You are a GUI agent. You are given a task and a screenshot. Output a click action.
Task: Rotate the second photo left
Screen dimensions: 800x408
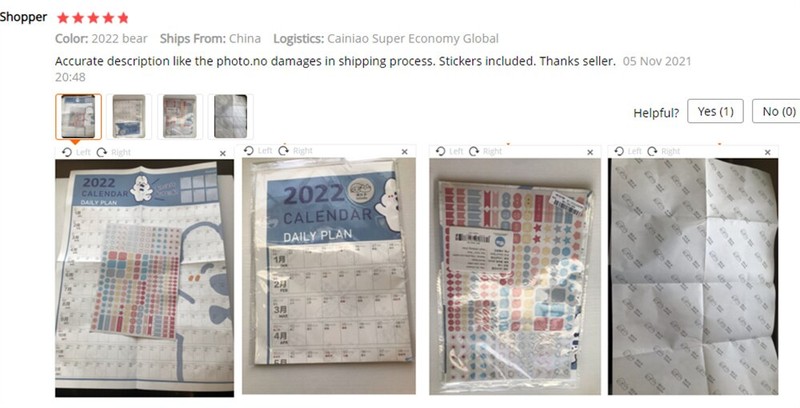pyautogui.click(x=258, y=150)
